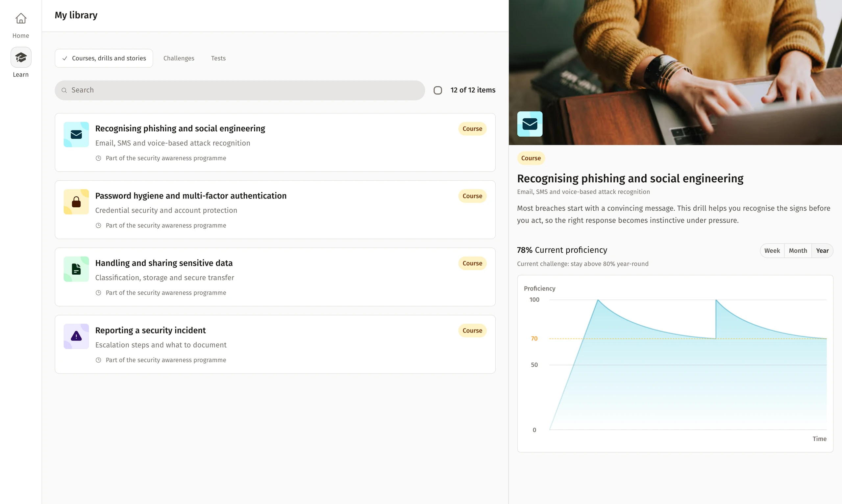Click the 70 threshold line label on chart
Viewport: 842px width, 504px height.
click(x=534, y=339)
